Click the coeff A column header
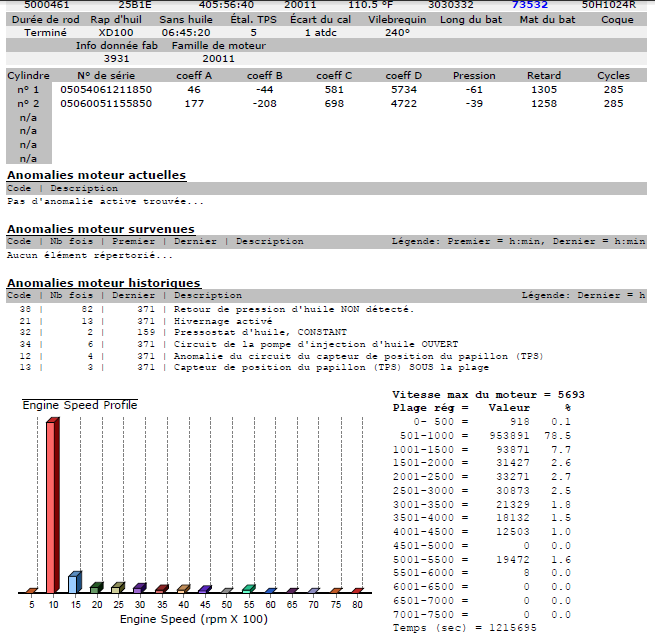 point(194,76)
